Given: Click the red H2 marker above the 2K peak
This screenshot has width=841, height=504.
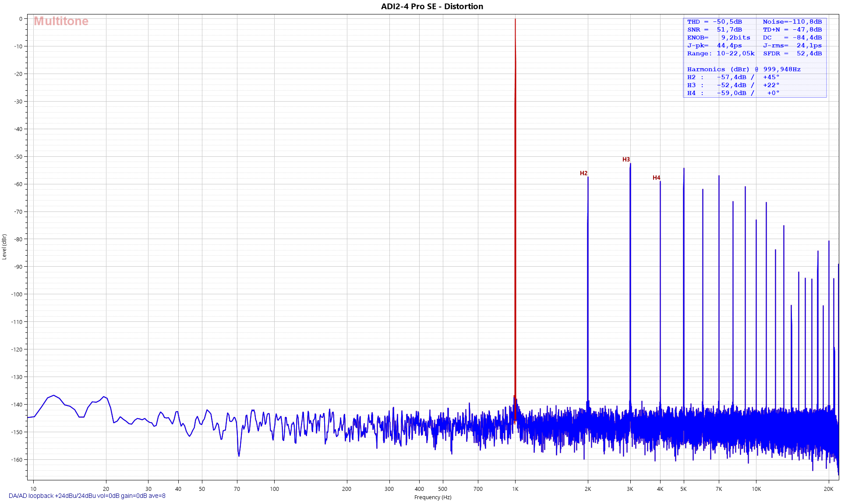Looking at the screenshot, I should coord(583,173).
